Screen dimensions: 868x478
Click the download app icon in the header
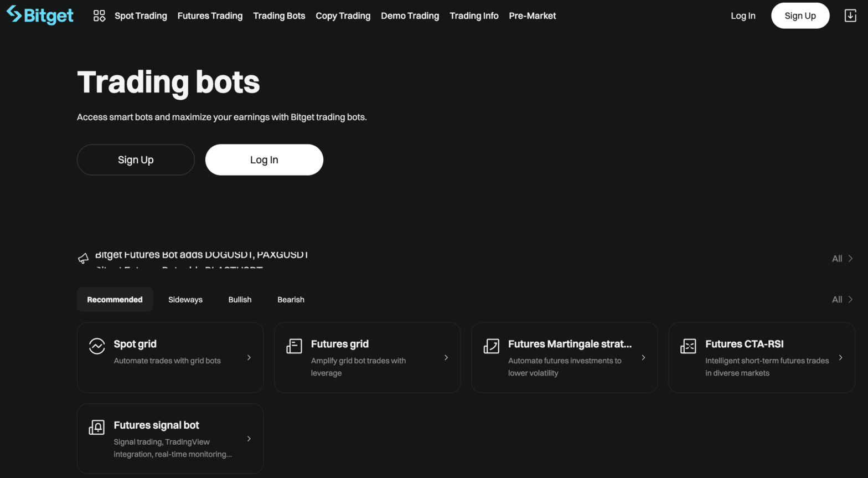click(x=850, y=15)
